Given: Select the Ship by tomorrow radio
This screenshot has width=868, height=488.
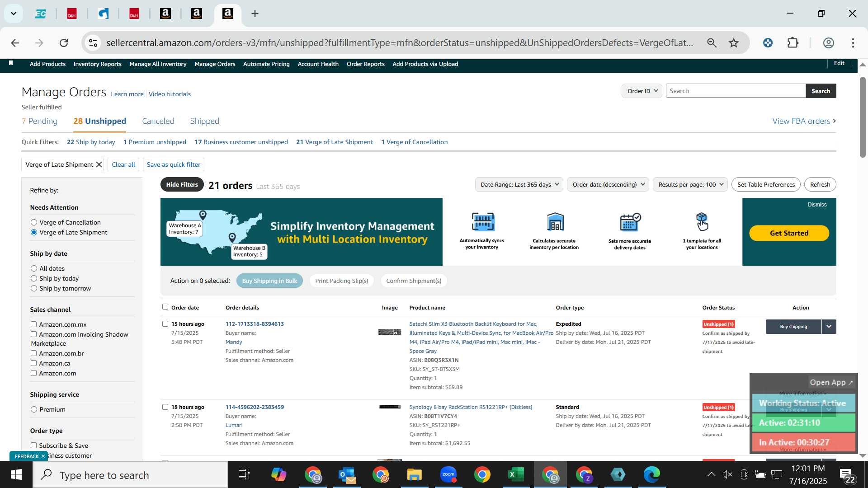Looking at the screenshot, I should (34, 288).
